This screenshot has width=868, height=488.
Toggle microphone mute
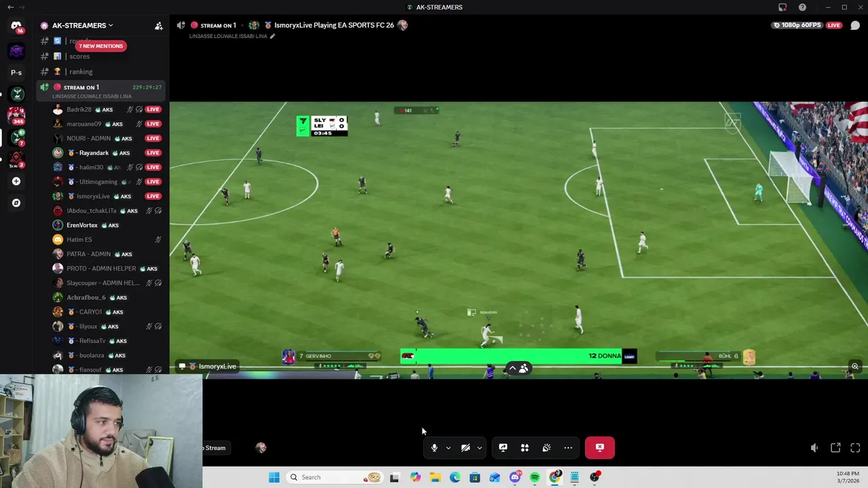pos(434,447)
